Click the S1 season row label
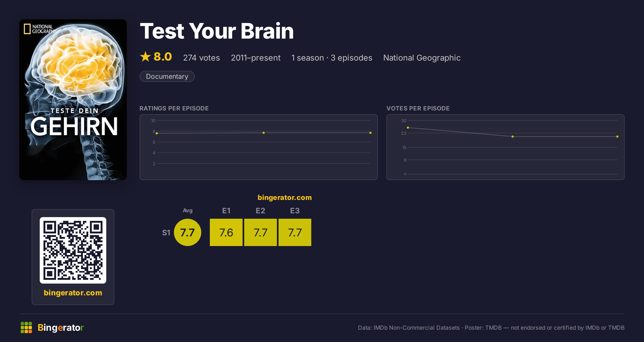This screenshot has height=342, width=644. [166, 233]
